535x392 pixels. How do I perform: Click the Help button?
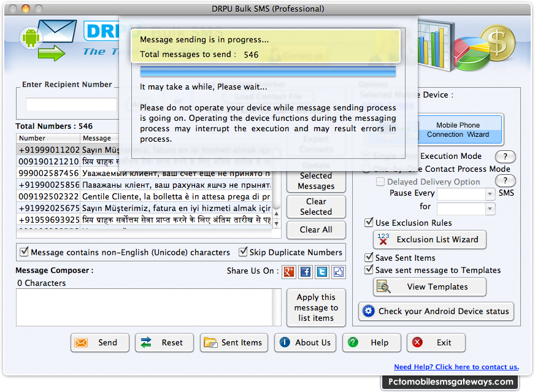tap(372, 342)
